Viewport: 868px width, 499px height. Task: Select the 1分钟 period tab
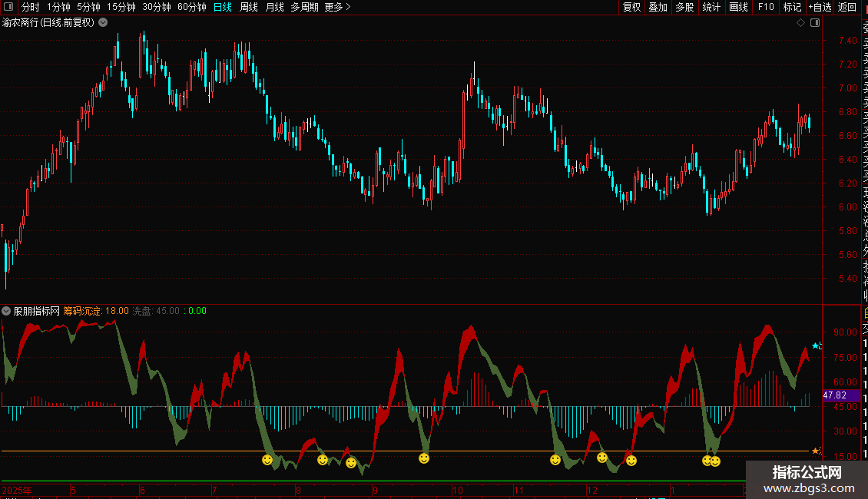[58, 7]
